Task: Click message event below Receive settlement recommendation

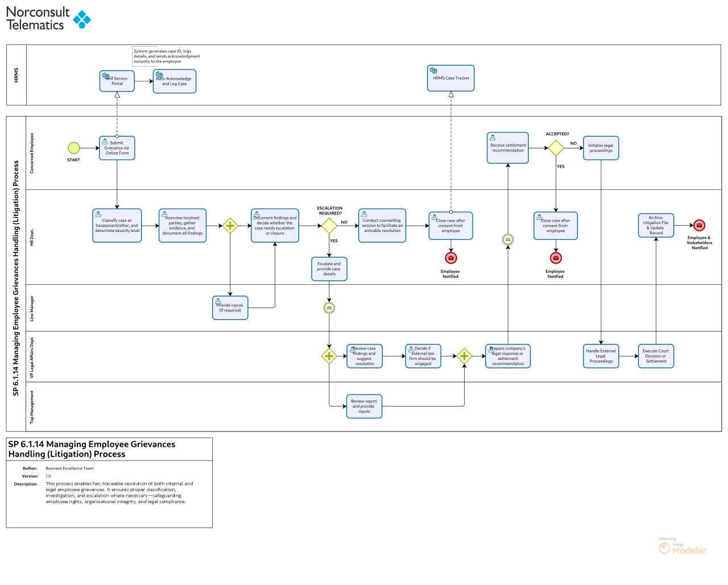Action: click(x=508, y=240)
